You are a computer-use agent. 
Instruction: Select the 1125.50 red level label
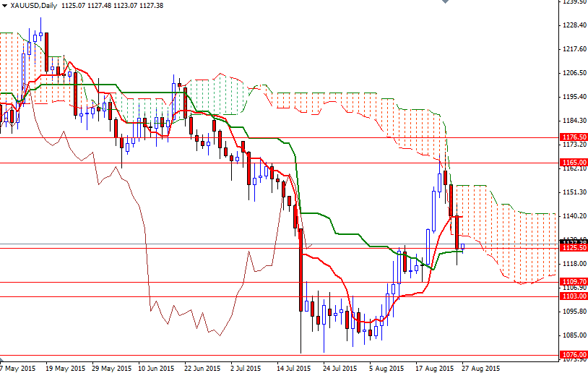tap(574, 248)
